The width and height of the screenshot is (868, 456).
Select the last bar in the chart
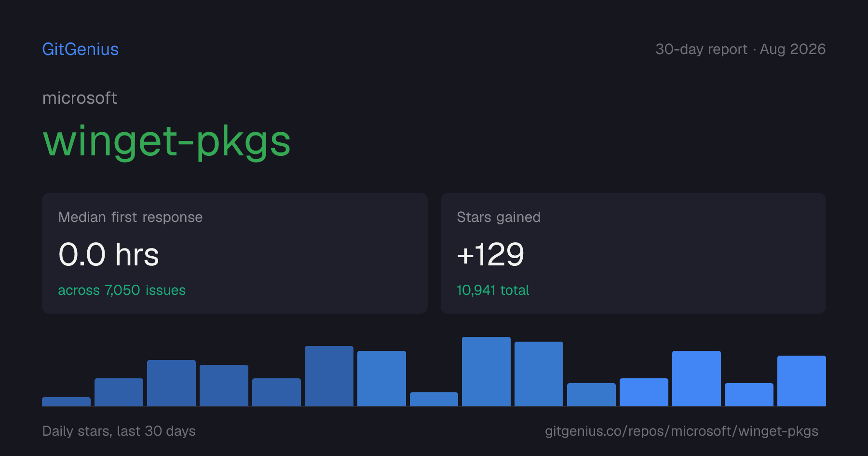click(x=801, y=381)
